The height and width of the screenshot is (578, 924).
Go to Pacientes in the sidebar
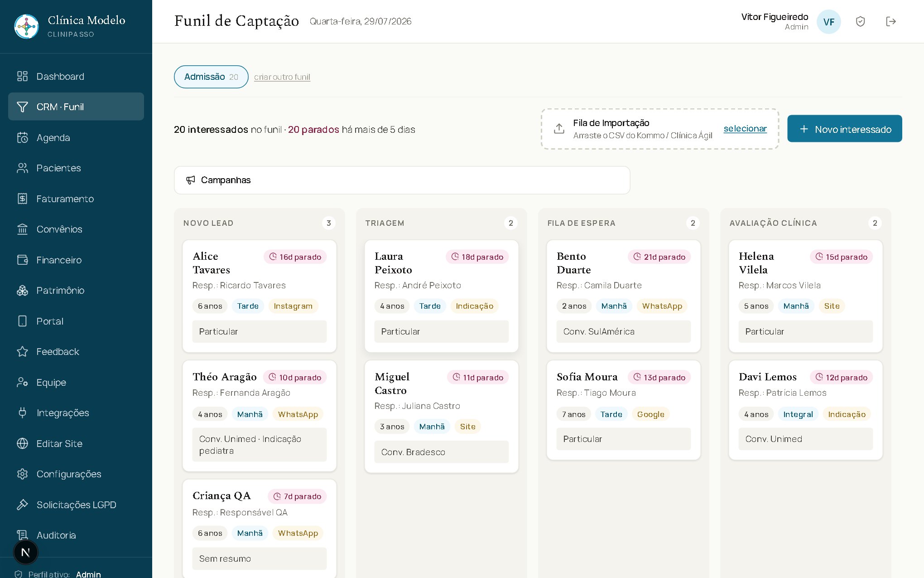(x=76, y=168)
